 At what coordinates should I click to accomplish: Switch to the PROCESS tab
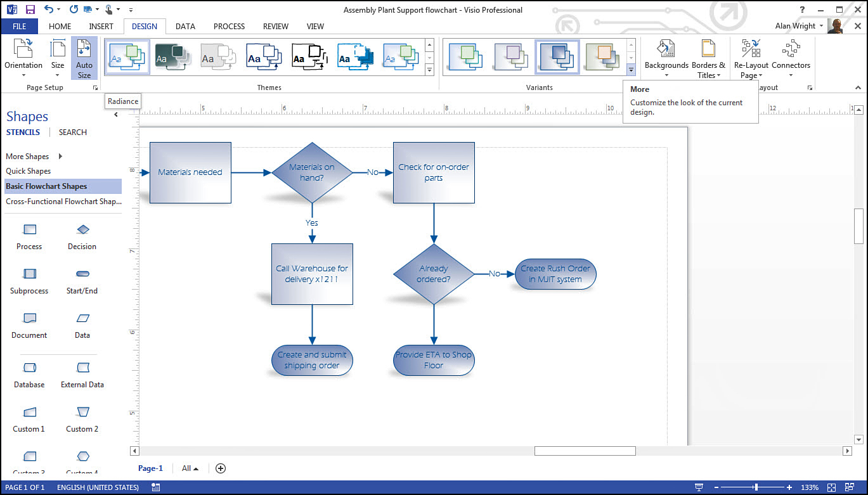click(x=229, y=27)
